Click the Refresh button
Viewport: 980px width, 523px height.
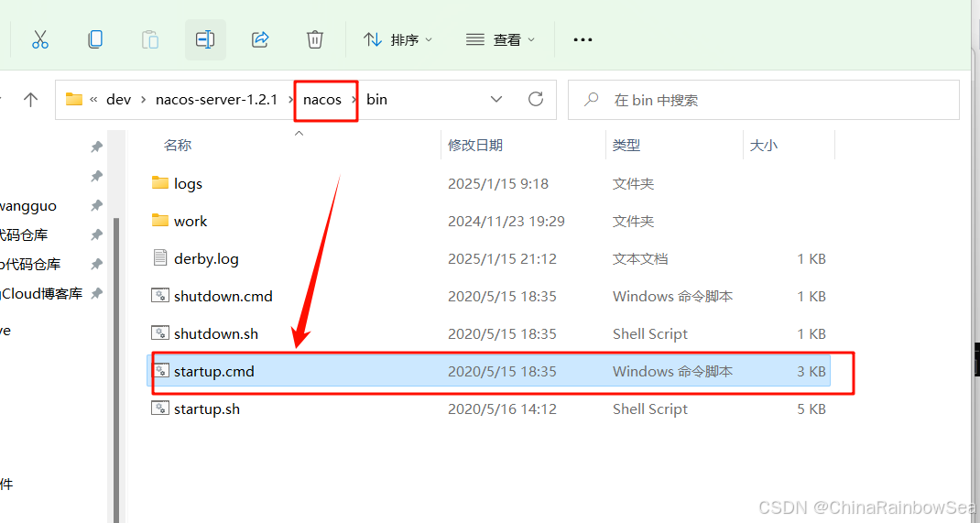pyautogui.click(x=536, y=99)
